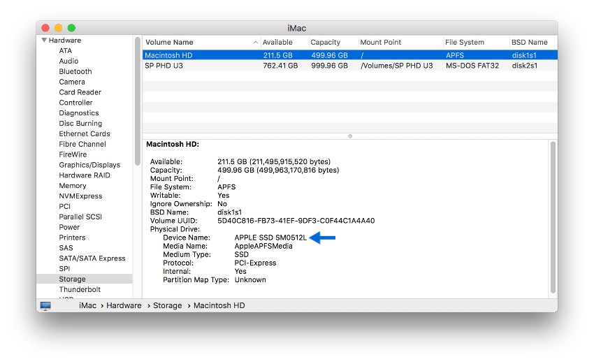Select Controller in the sidebar

75,103
